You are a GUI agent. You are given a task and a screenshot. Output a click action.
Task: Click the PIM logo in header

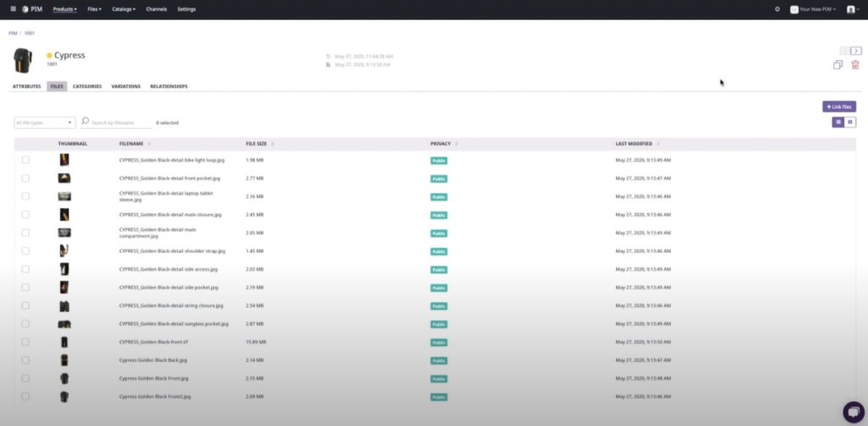[32, 8]
